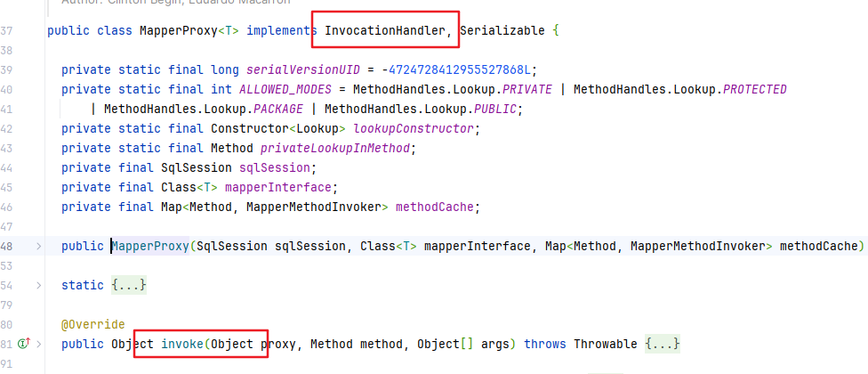Expand the folded MapperProxy constructor at line 48

[39, 246]
